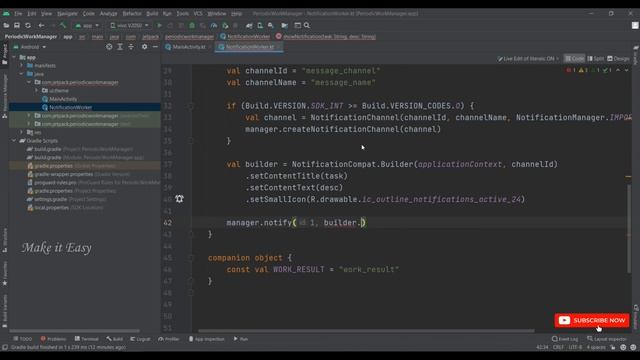Open file icon in main toolbar
Viewport: 640px width, 360px height.
coord(6,25)
